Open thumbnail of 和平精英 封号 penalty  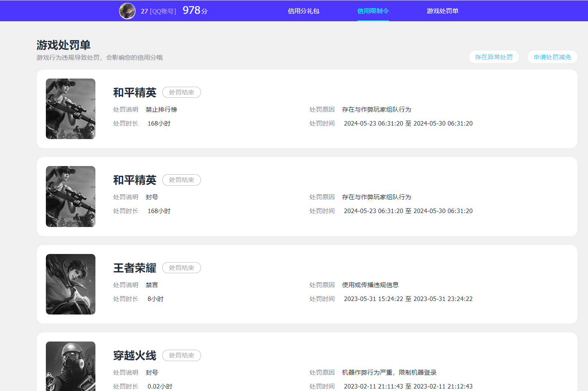click(x=70, y=196)
